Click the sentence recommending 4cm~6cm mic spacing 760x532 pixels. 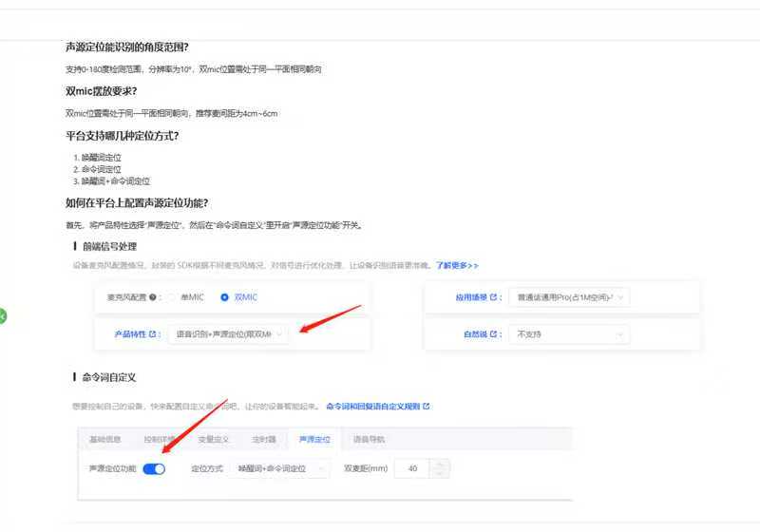pyautogui.click(x=172, y=113)
